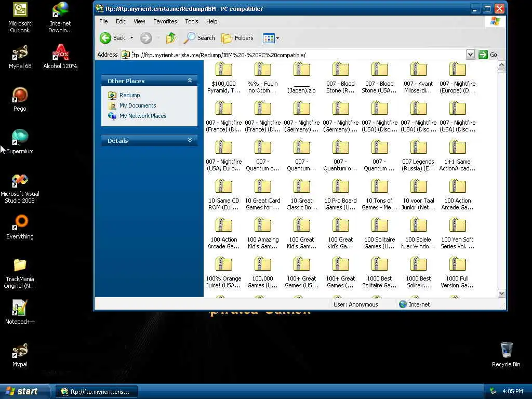Open the Recycle Bin

pos(506,354)
